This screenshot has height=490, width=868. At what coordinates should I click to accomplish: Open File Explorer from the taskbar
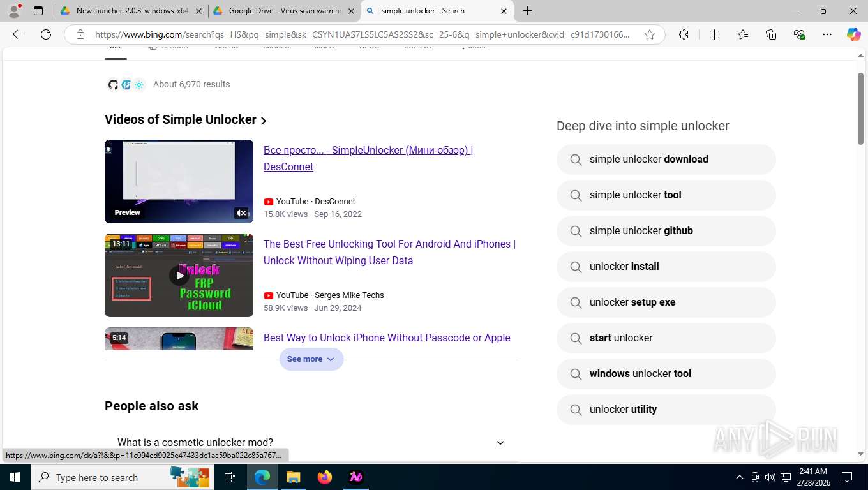(x=293, y=477)
